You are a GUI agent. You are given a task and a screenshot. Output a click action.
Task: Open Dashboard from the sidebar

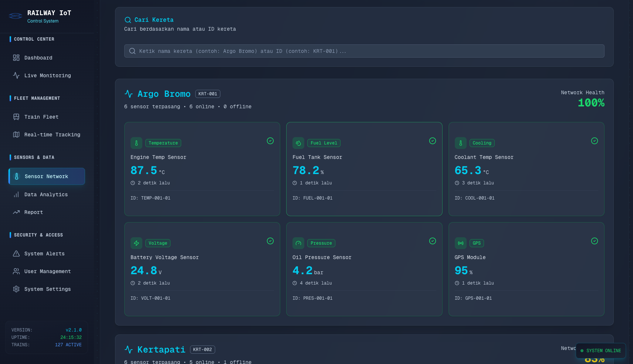(x=38, y=58)
